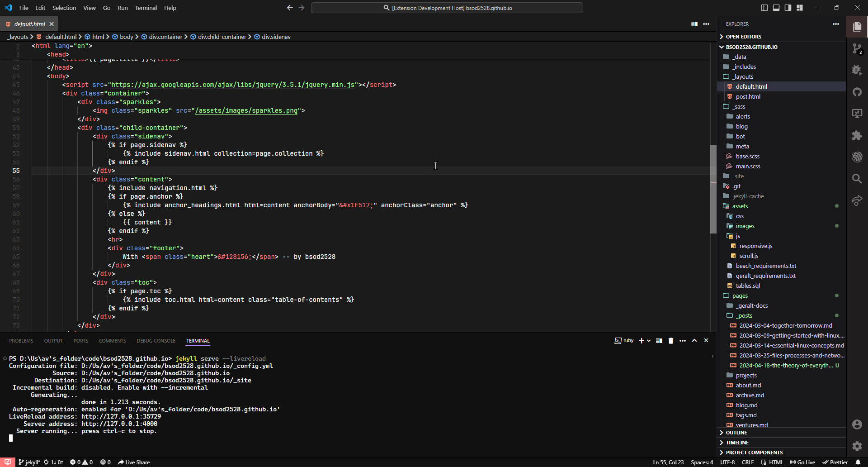This screenshot has height=467, width=868.
Task: Click Prettier in the status bar
Action: point(835,462)
